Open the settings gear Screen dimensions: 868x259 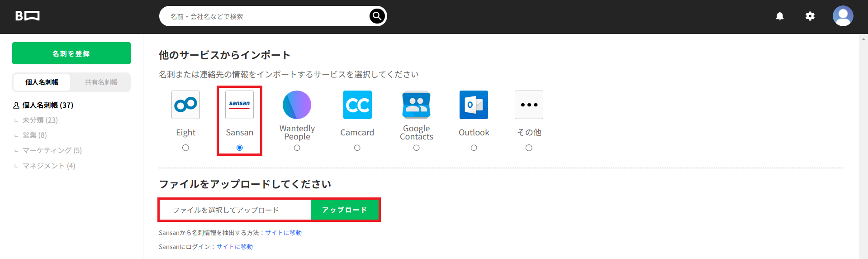click(x=810, y=16)
